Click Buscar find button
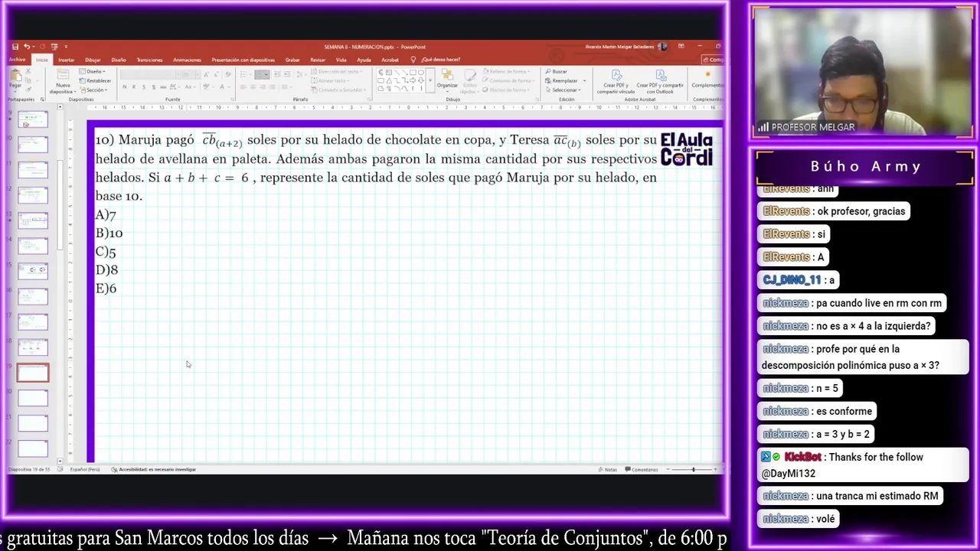This screenshot has width=980, height=551. click(x=557, y=71)
